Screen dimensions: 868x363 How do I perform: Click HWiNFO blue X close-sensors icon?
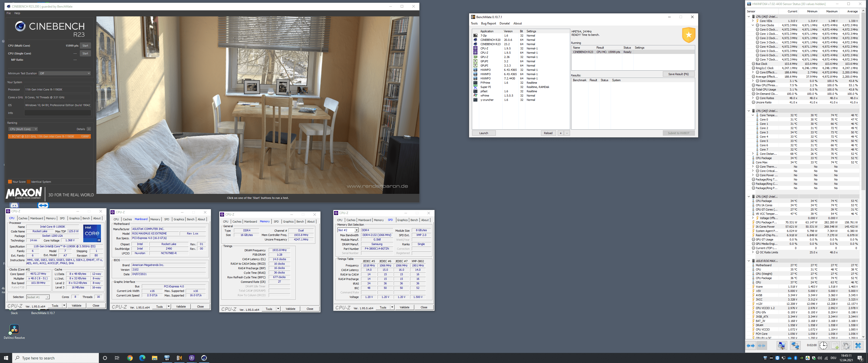click(858, 346)
